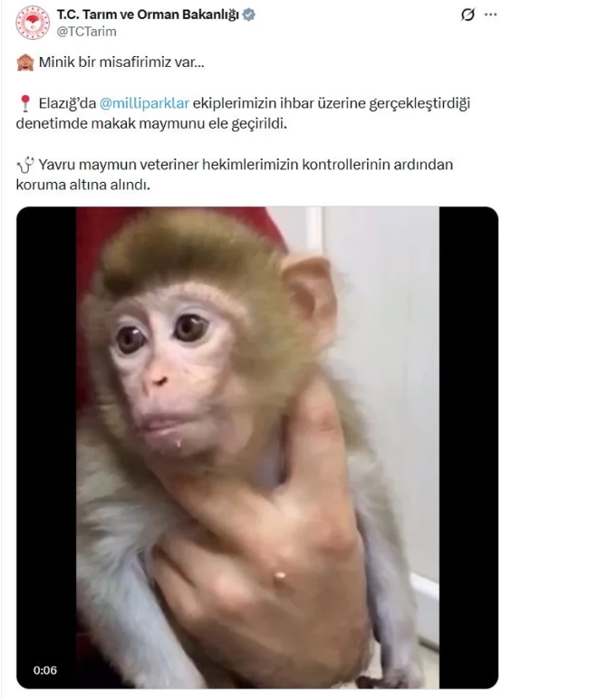Viewport: 589px width, 700px height.
Task: Click the left black bar of the video
Action: (x=46, y=447)
